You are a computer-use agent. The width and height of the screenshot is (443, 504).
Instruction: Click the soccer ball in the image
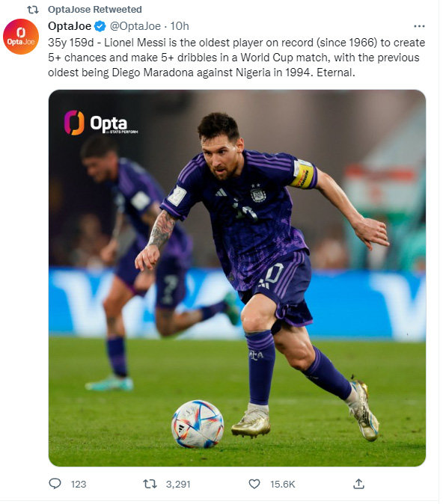coord(198,424)
